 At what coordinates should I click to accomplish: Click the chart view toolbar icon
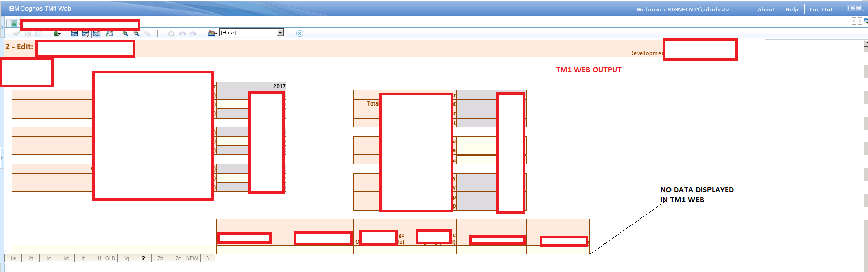pyautogui.click(x=109, y=33)
